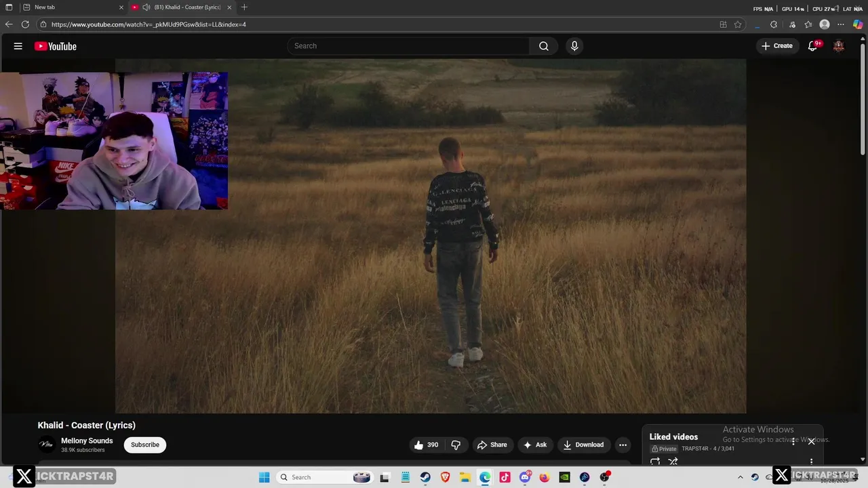Open the Windows Start menu

(264, 477)
